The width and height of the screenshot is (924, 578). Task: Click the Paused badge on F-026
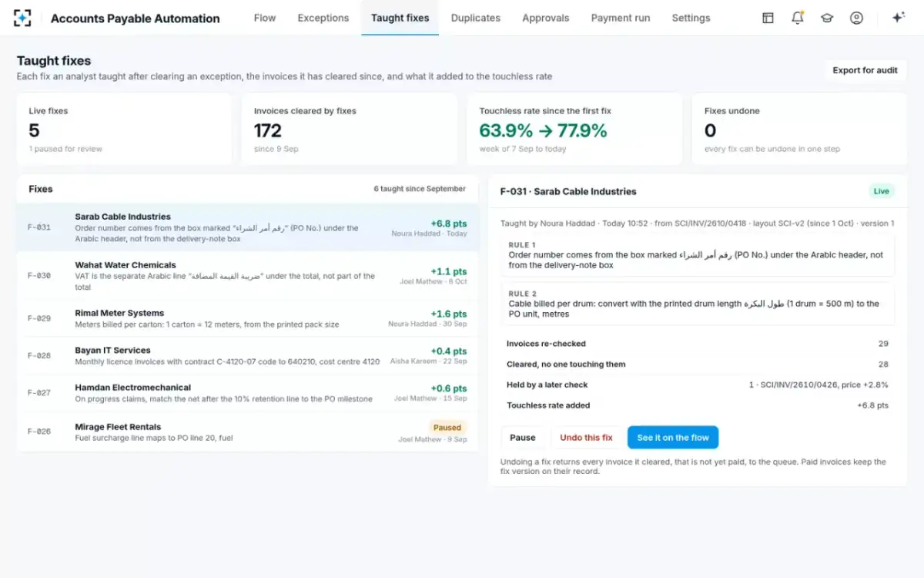[447, 427]
